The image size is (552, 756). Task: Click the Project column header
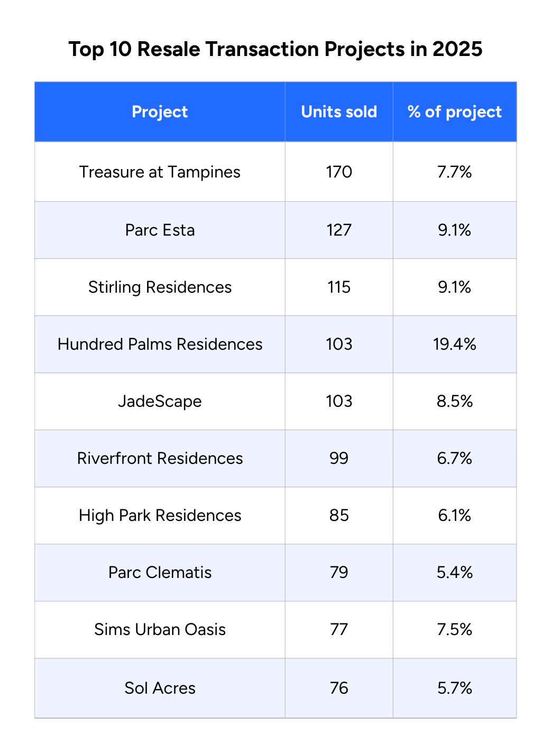[x=160, y=112]
